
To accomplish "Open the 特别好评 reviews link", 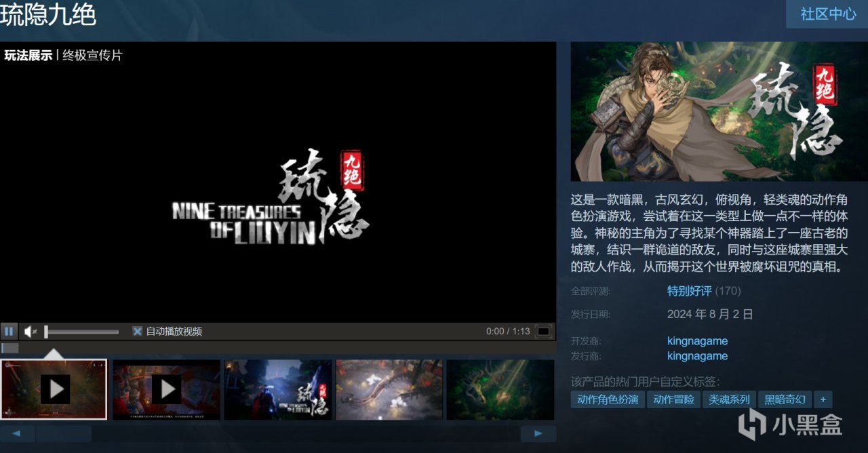I will tap(690, 291).
